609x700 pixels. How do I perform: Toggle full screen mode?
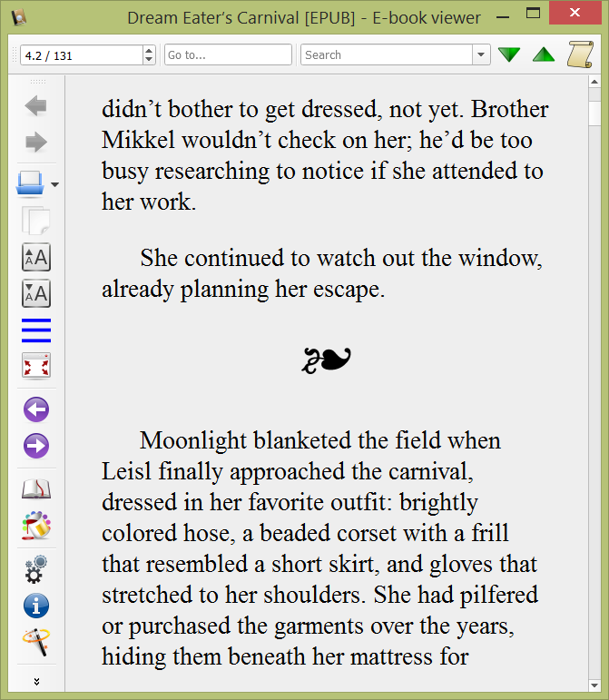[36, 366]
